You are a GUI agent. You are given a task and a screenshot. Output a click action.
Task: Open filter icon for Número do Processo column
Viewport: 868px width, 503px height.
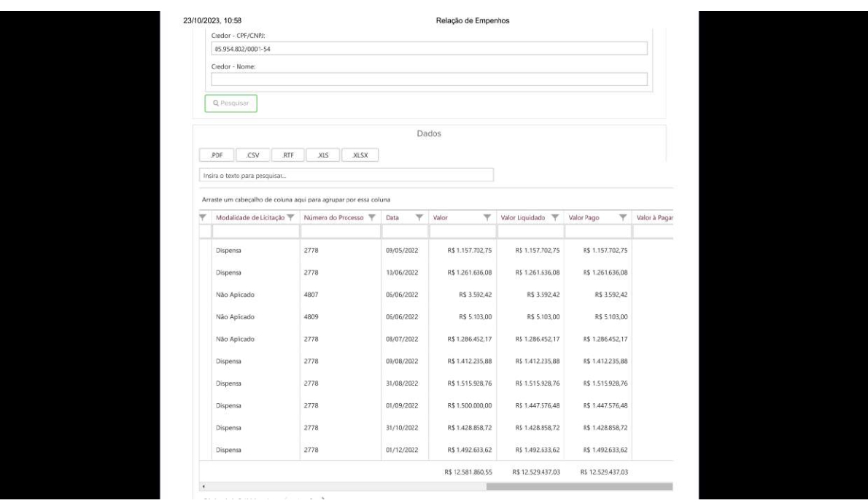coord(371,217)
